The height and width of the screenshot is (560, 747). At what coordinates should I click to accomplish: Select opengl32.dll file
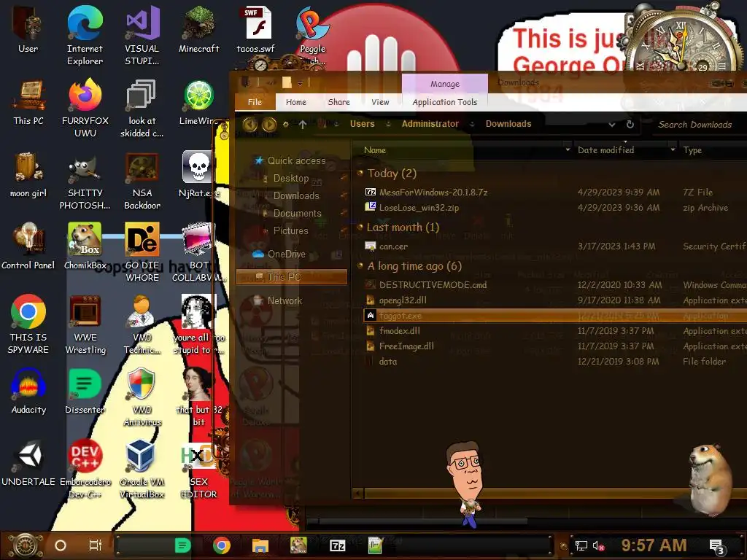click(x=403, y=300)
